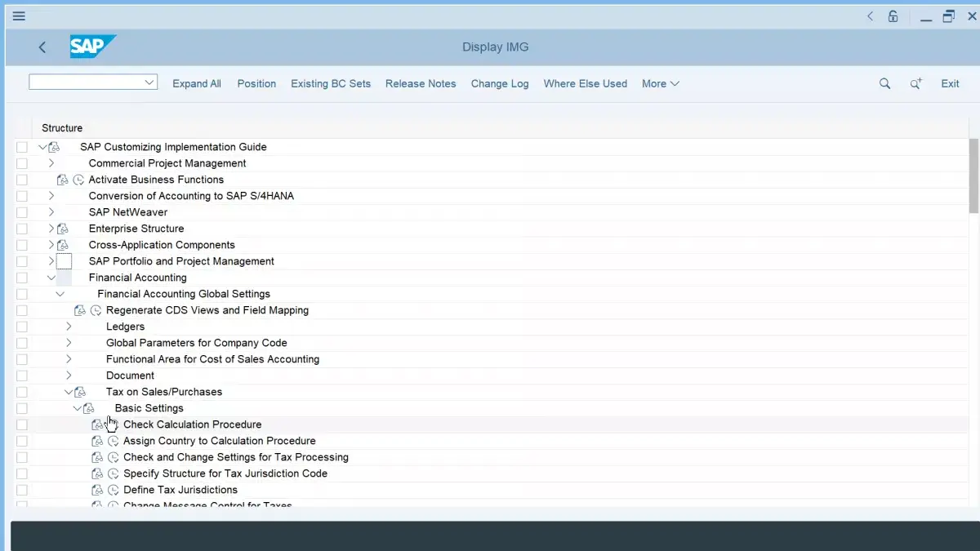
Task: Click the Exit button
Action: click(950, 83)
